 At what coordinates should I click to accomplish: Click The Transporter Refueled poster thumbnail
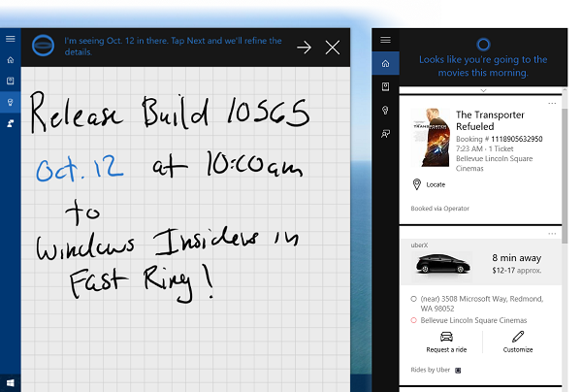coord(432,138)
